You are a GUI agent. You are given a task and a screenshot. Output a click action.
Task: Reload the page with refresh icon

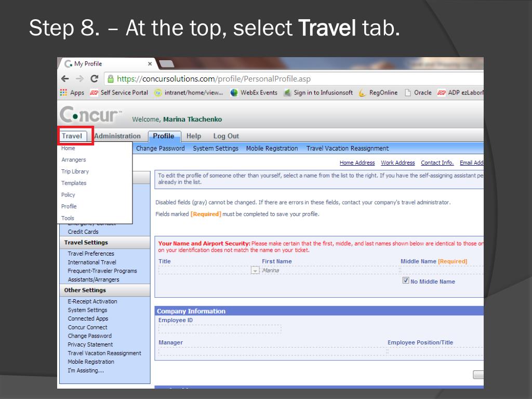[95, 79]
